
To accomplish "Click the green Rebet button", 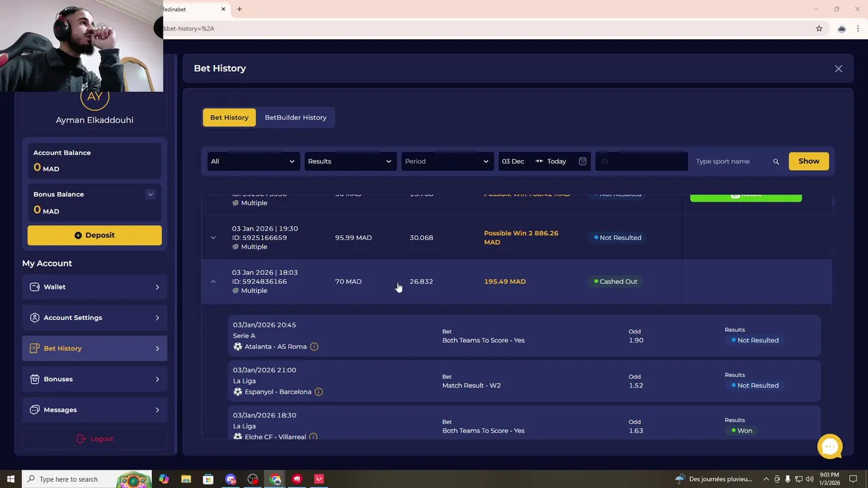I will [746, 197].
